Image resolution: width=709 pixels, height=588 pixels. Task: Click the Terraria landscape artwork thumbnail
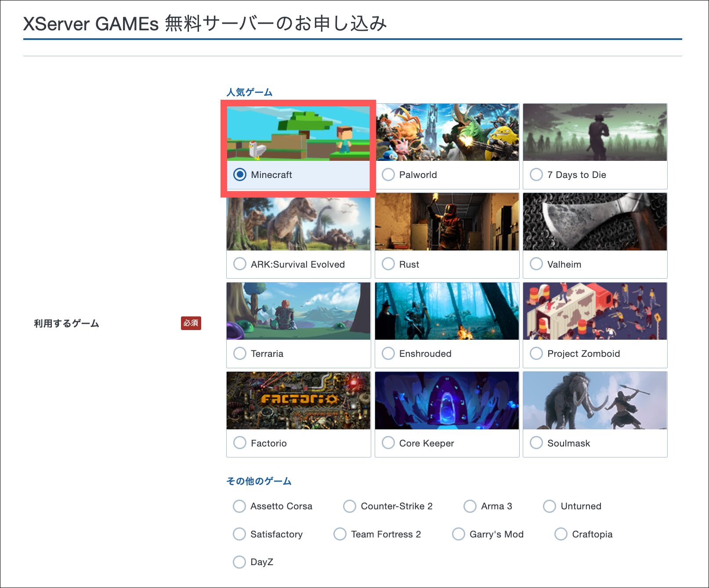[x=298, y=311]
